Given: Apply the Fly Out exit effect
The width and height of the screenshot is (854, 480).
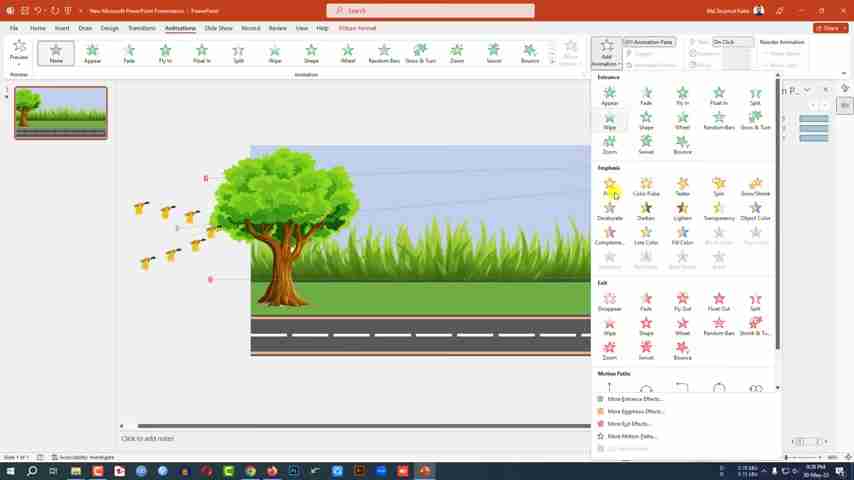Looking at the screenshot, I should (x=682, y=300).
